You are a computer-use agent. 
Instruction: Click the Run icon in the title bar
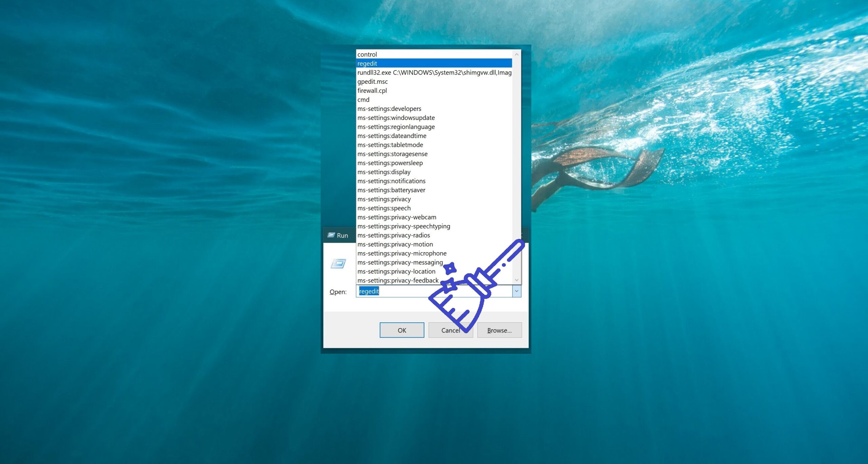331,235
